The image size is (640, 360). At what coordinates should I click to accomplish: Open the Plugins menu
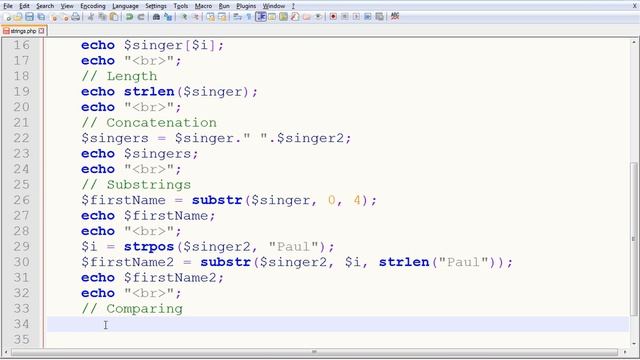point(246,6)
